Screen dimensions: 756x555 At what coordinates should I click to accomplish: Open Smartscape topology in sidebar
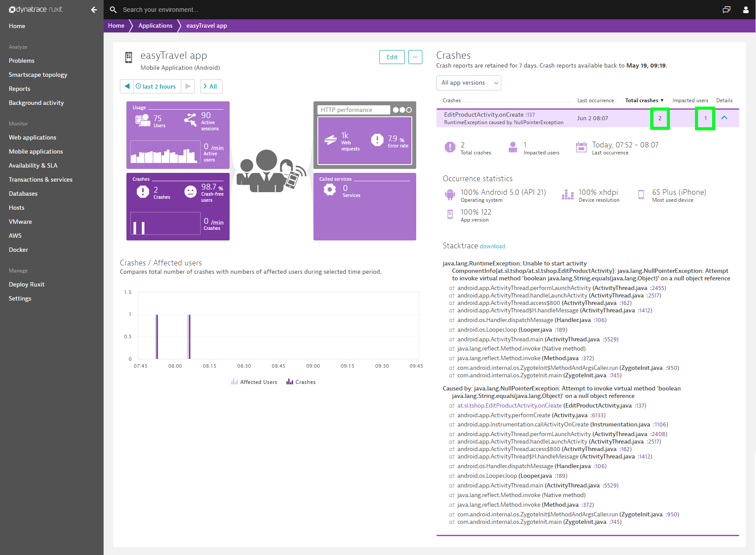coord(38,75)
